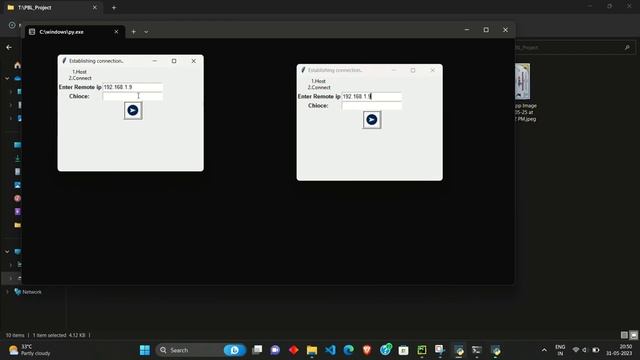Click the send arrow button in left dialog
Image resolution: width=640 pixels, height=360 pixels.
coord(133,110)
